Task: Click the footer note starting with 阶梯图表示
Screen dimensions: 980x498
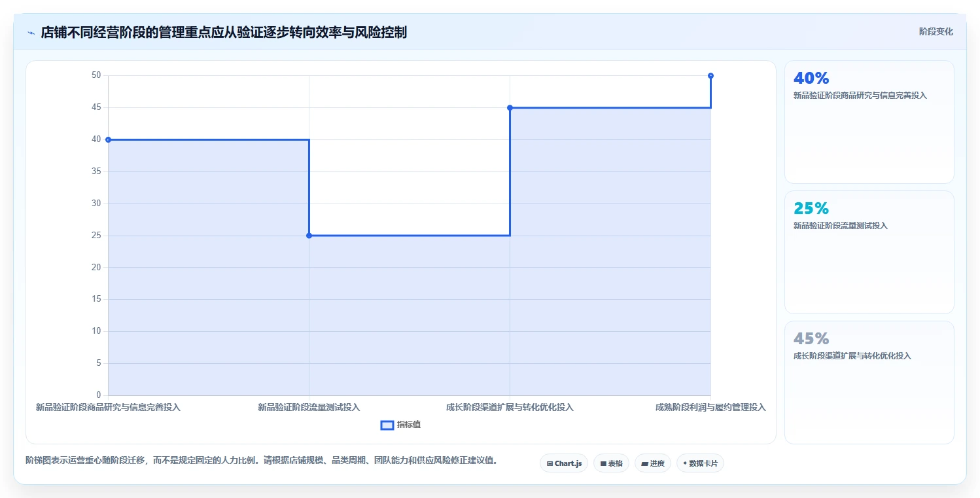Action: [x=262, y=460]
